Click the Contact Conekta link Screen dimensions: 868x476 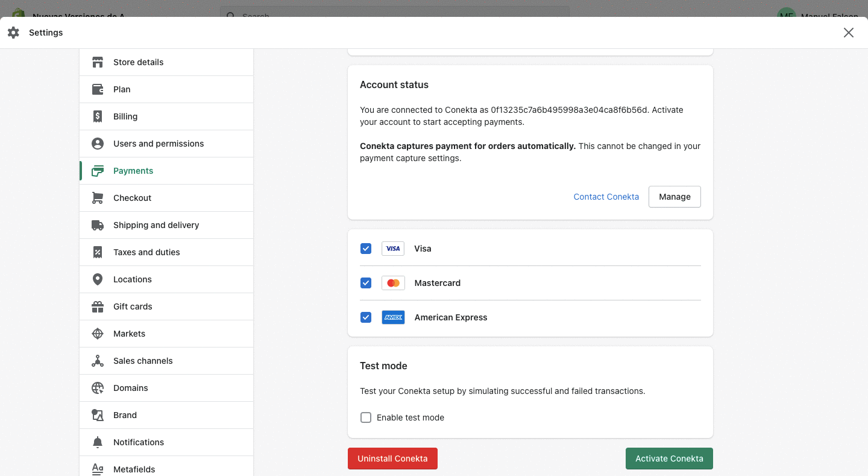[606, 197]
